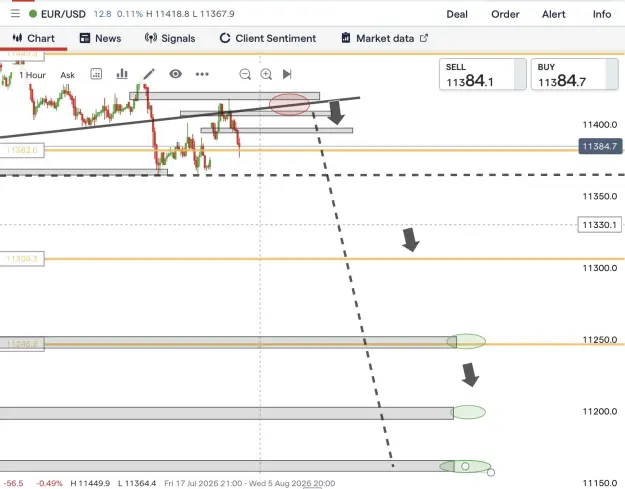
Task: Expand the 1 Hour timeframe selector
Action: click(33, 75)
